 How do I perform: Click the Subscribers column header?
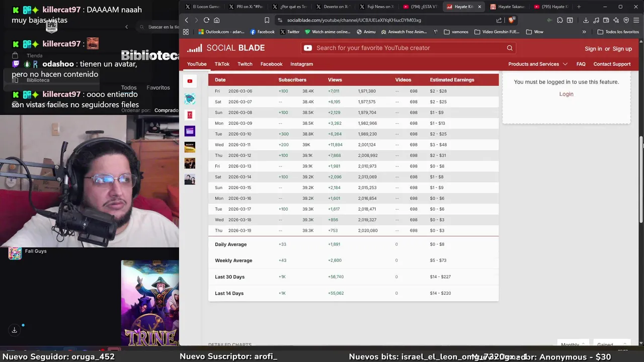[292, 79]
